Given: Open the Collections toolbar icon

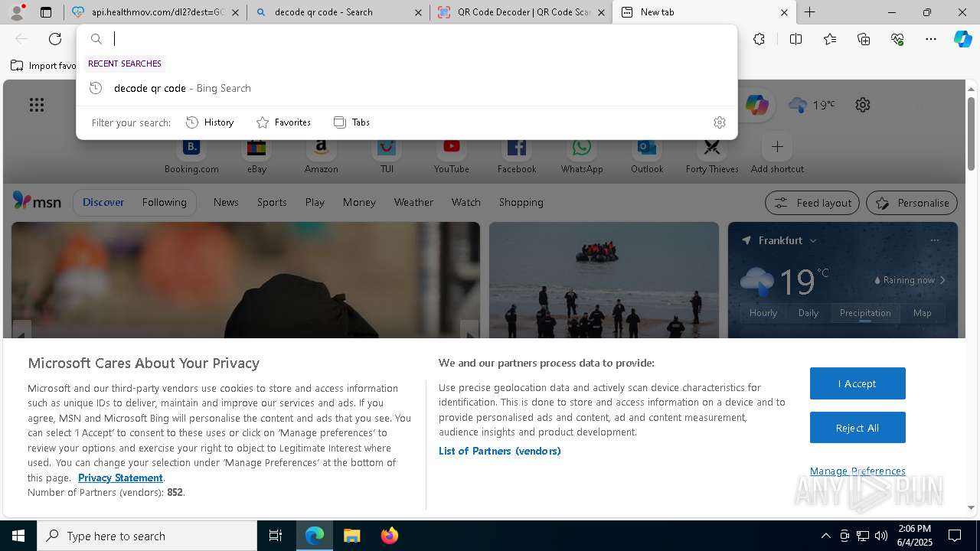Looking at the screenshot, I should coord(864,39).
